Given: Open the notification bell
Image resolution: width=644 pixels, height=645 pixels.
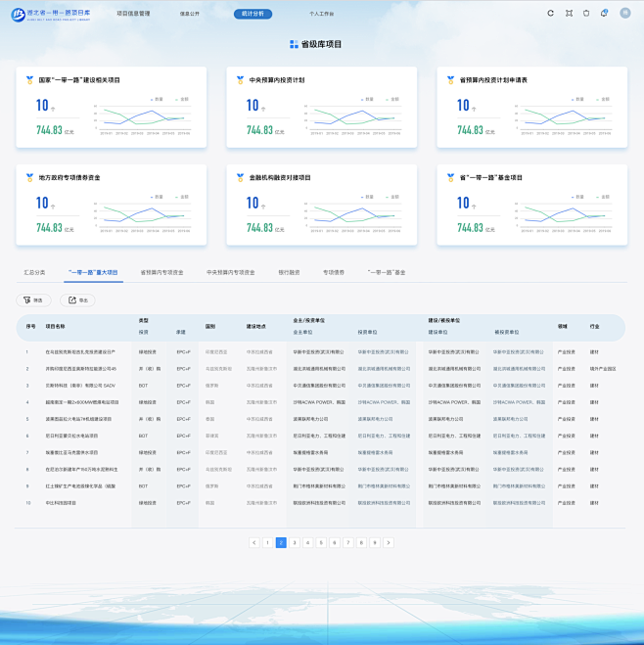Looking at the screenshot, I should (x=604, y=13).
